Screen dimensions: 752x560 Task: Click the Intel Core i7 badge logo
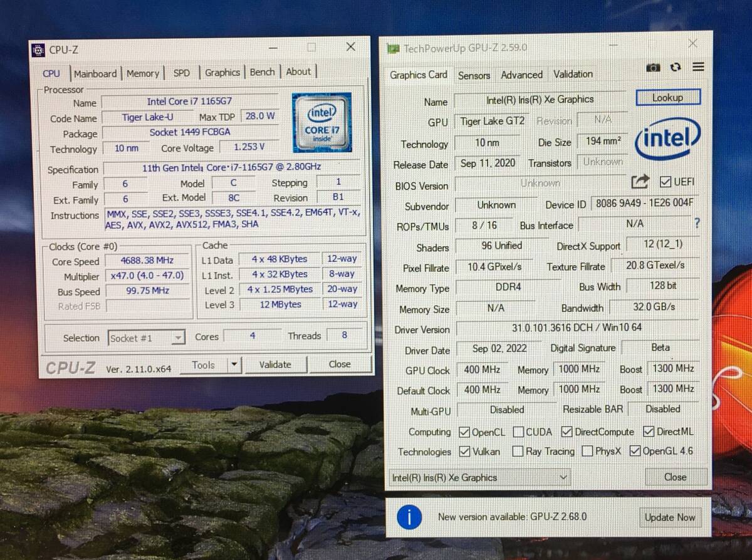[x=321, y=122]
